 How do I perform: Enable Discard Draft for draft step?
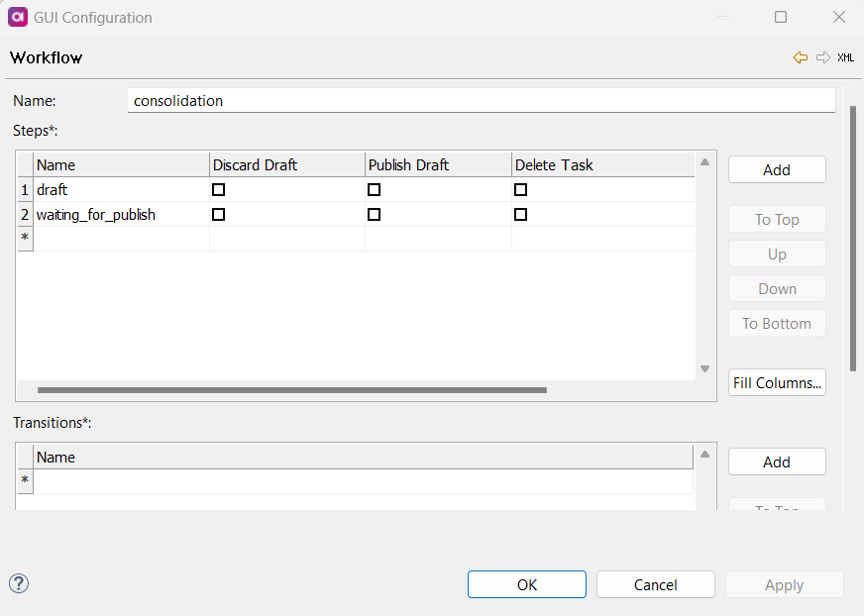coord(219,189)
